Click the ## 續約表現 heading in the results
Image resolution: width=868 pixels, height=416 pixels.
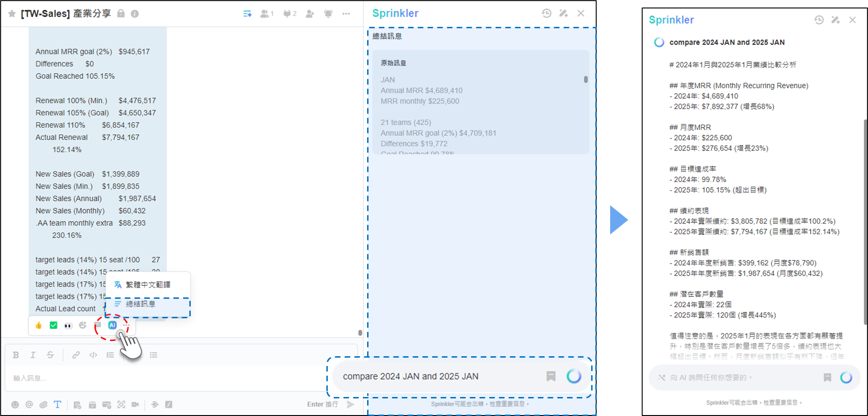pos(689,211)
